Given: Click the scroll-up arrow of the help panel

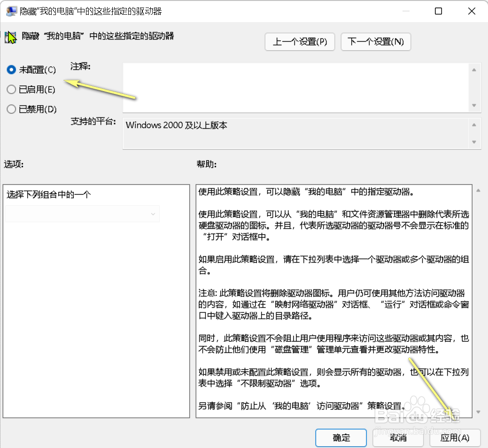Looking at the screenshot, I should click(x=478, y=190).
